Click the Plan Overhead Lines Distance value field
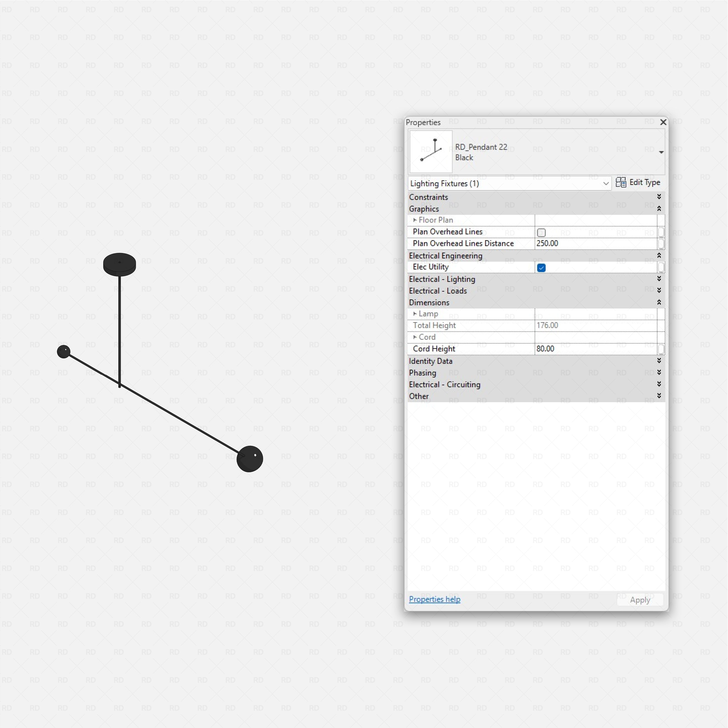The width and height of the screenshot is (728, 728). click(x=595, y=243)
